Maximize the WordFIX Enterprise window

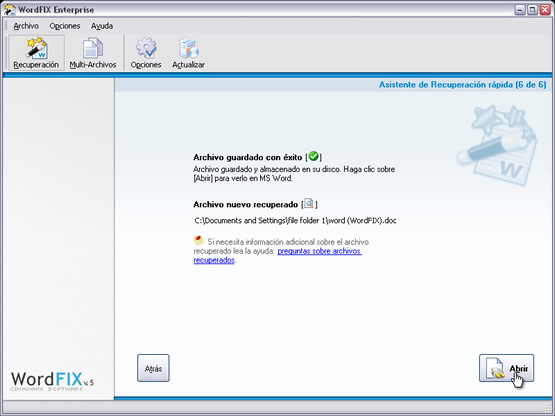pos(532,10)
